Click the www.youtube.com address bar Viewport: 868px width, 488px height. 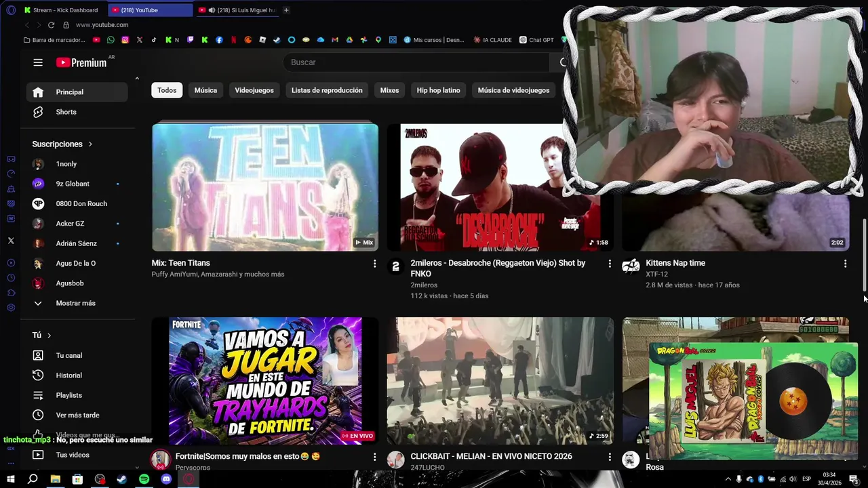coord(102,25)
